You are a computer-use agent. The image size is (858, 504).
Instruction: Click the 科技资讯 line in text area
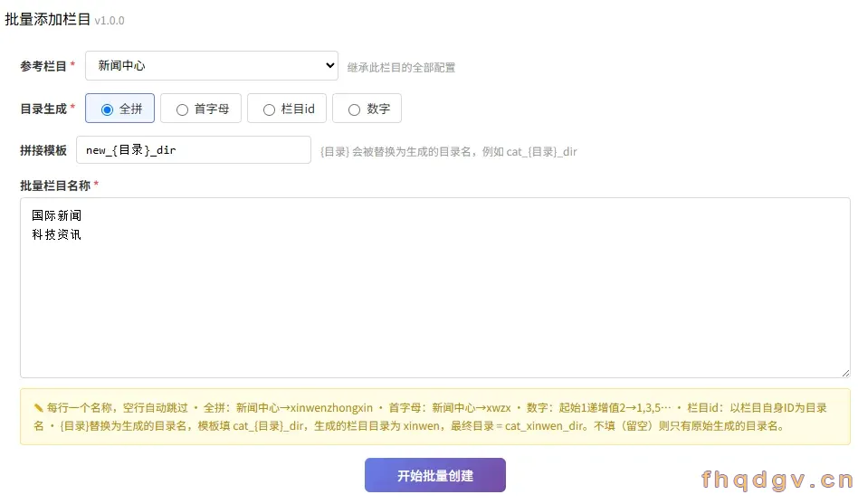tap(56, 234)
